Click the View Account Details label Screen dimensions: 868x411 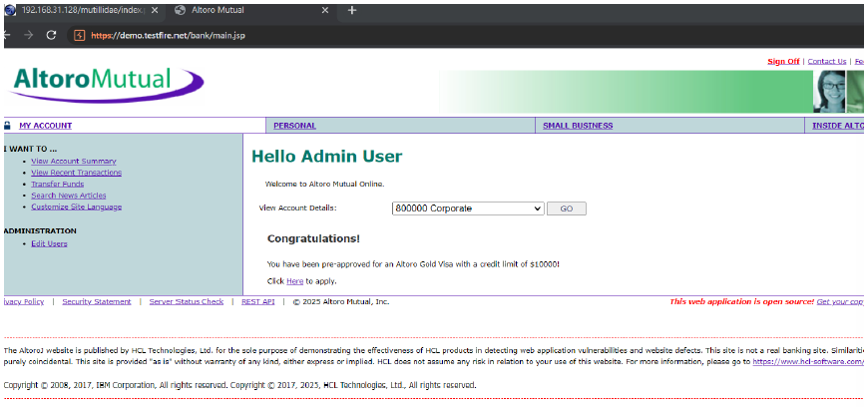pos(298,208)
